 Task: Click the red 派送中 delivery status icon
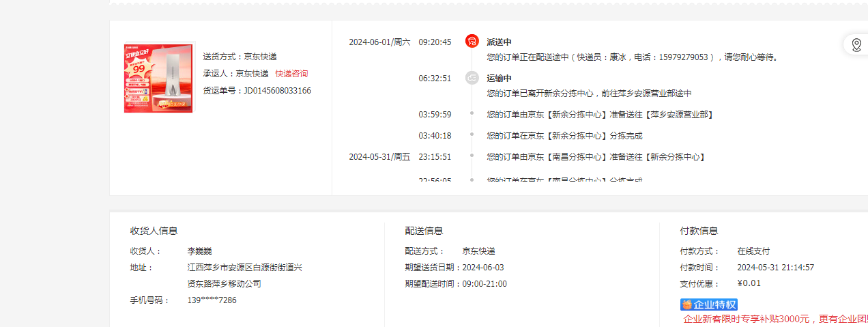472,42
